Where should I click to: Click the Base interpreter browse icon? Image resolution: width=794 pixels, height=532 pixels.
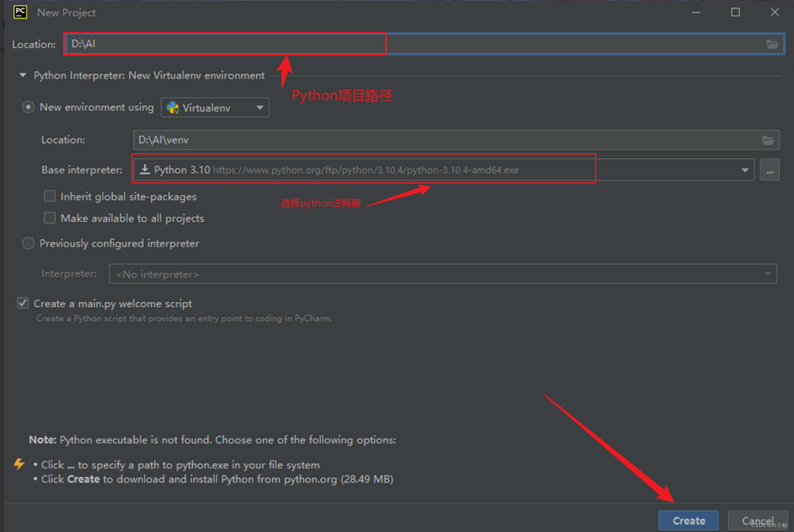[x=770, y=171]
